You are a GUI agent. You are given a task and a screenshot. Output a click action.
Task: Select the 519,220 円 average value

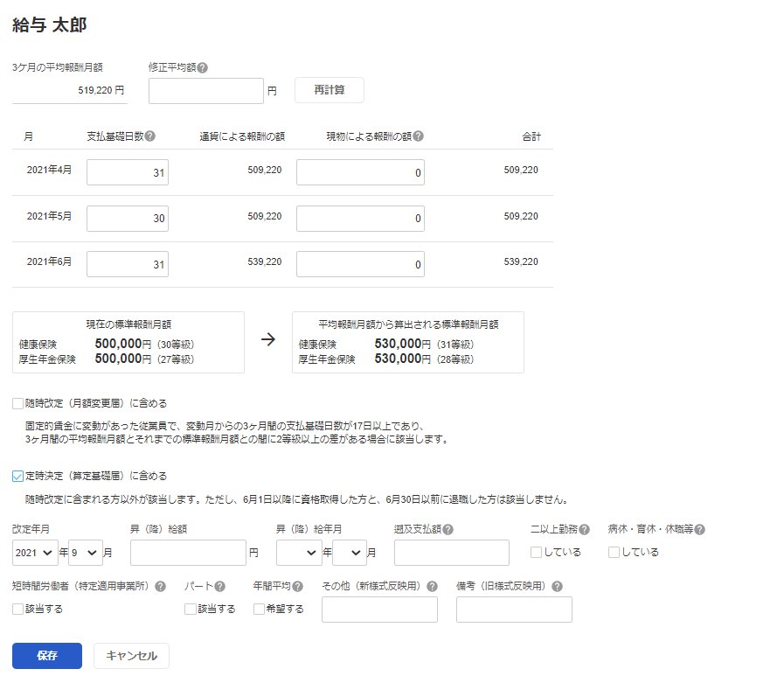click(x=101, y=91)
